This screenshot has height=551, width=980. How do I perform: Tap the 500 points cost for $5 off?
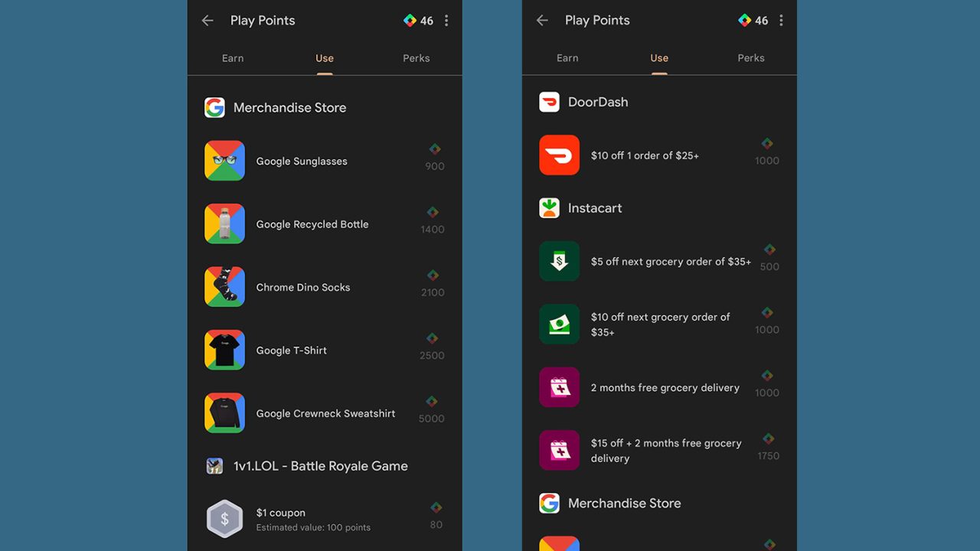click(x=769, y=266)
